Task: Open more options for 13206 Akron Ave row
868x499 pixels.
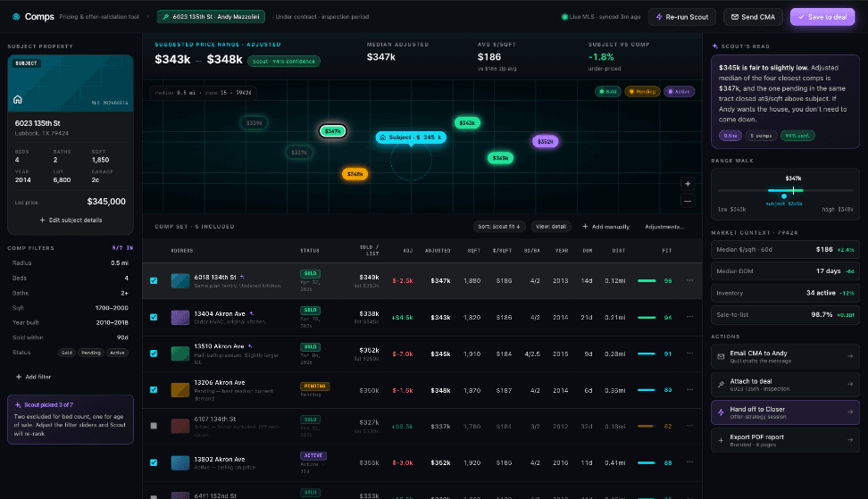Action: pos(689,389)
